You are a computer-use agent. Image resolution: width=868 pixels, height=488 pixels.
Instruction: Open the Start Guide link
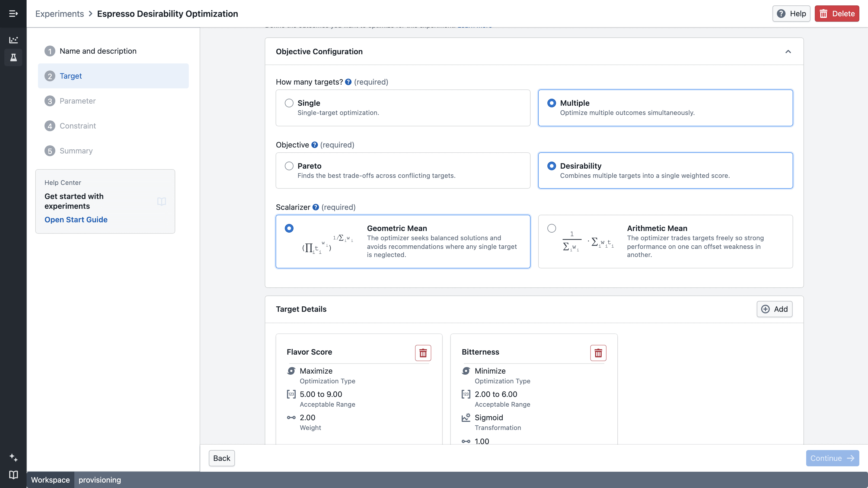click(76, 220)
